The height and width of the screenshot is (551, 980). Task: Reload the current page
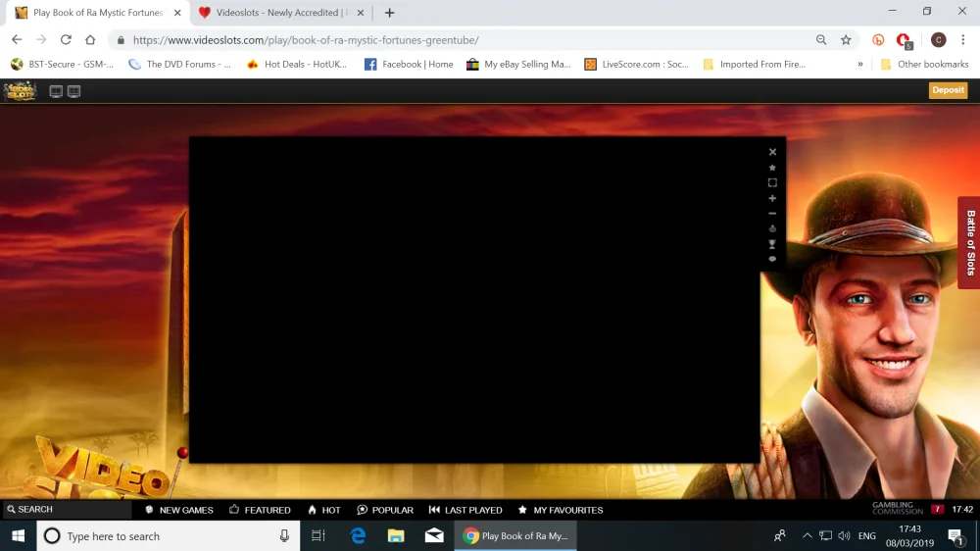tap(66, 39)
